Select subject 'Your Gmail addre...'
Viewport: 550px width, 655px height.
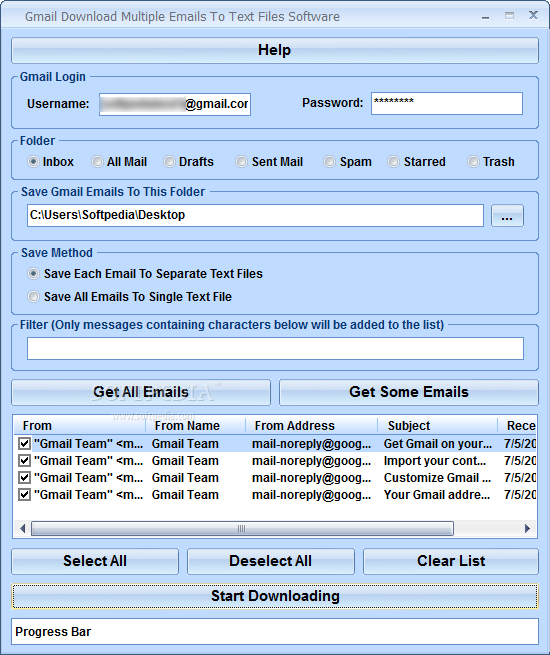click(x=437, y=495)
